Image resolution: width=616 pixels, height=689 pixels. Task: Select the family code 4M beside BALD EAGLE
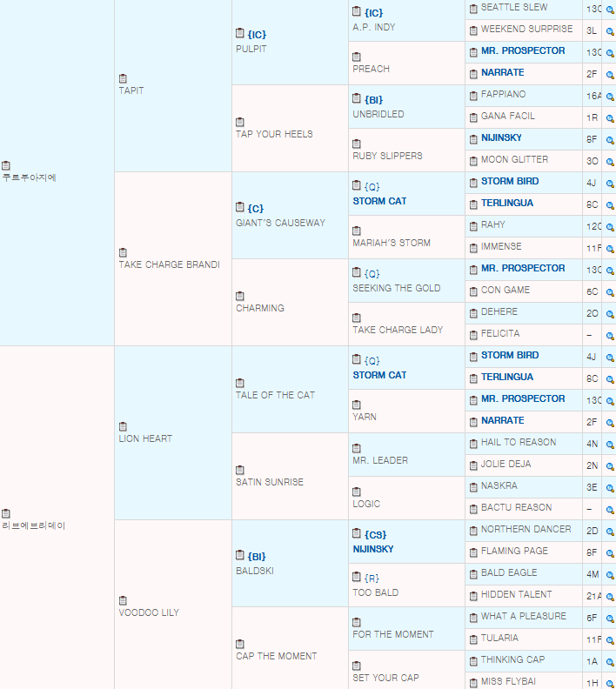[x=593, y=574]
